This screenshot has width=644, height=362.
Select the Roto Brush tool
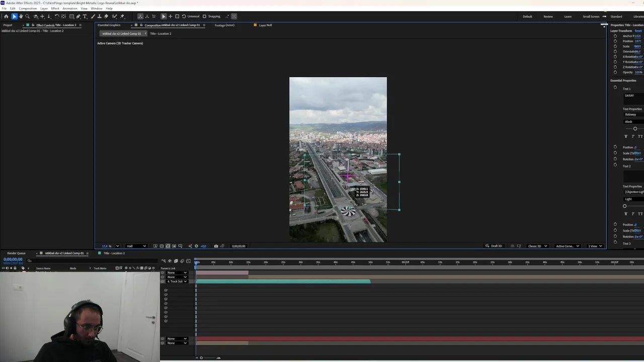click(114, 17)
